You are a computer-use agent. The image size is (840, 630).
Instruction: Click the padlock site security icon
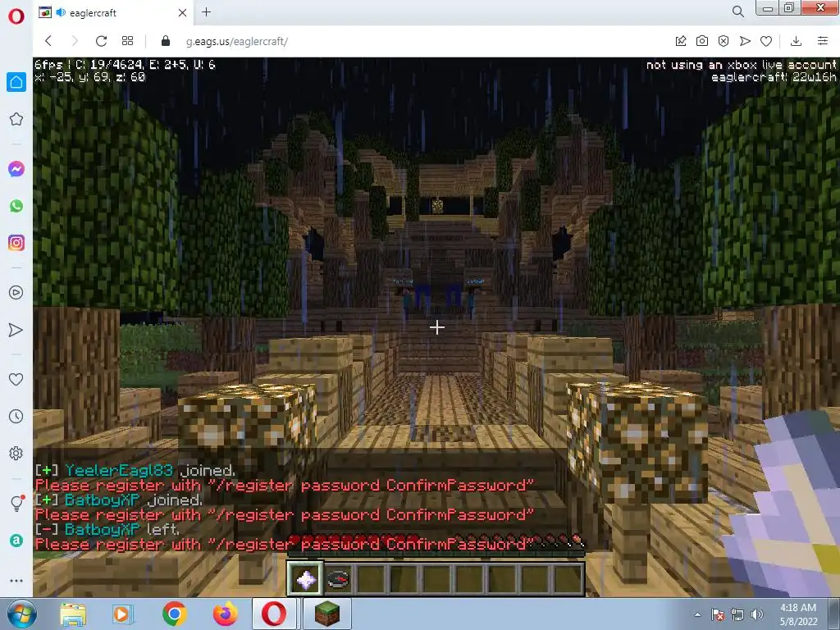[166, 41]
